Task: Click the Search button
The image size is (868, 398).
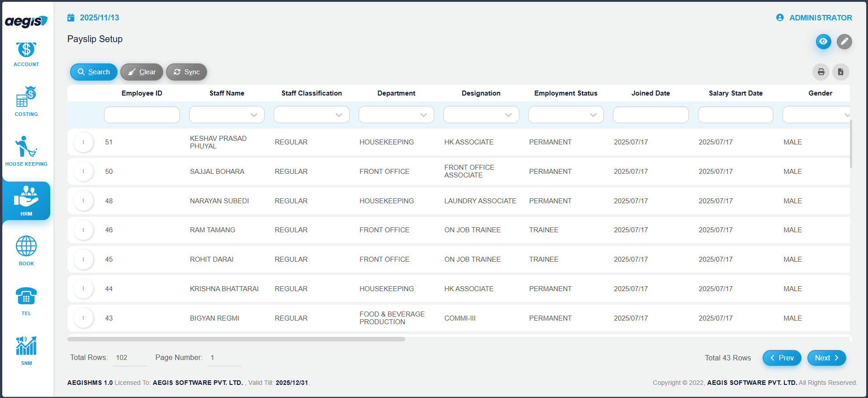Action: (x=94, y=72)
